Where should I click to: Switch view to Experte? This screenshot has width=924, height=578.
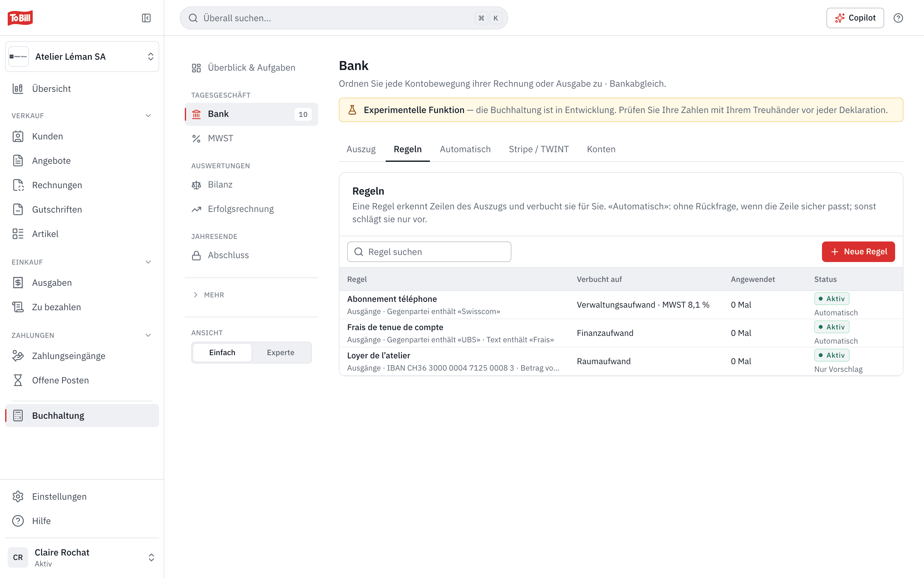(x=281, y=353)
